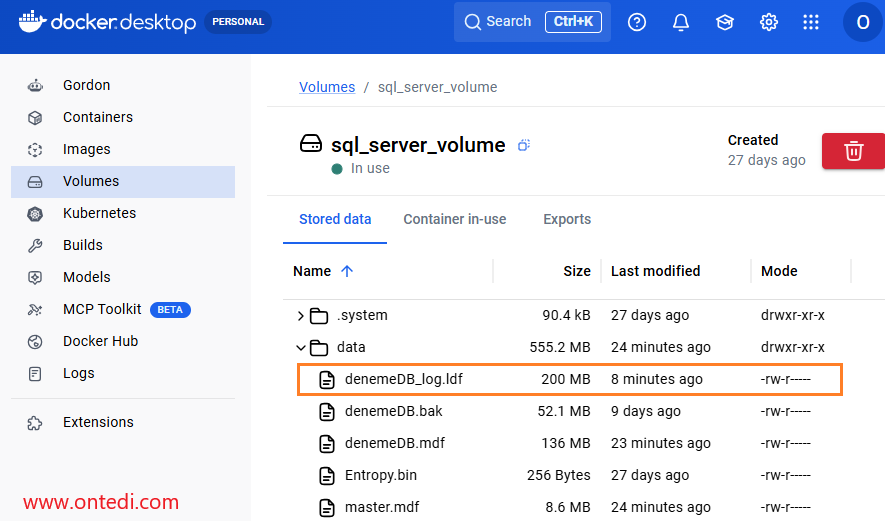This screenshot has width=885, height=521.
Task: Click the Docker Hub icon
Action: (35, 342)
